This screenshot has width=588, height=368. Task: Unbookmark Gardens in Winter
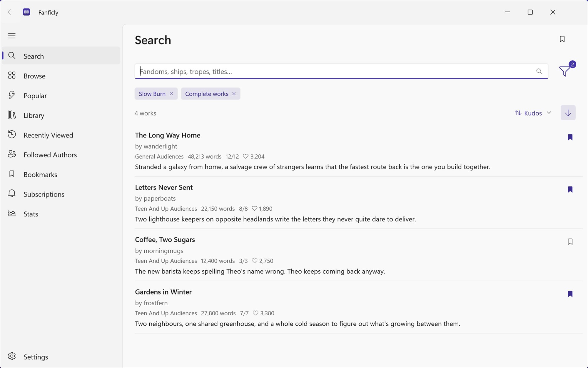pos(570,294)
